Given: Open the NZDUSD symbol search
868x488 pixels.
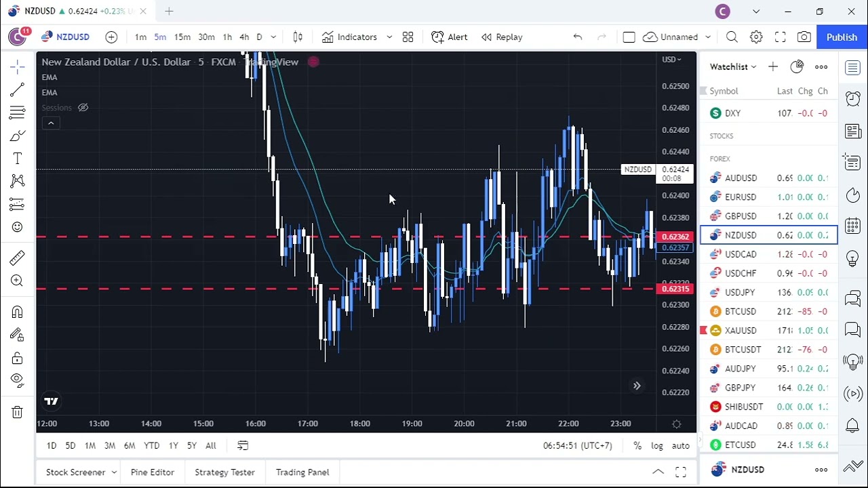Looking at the screenshot, I should tap(65, 37).
